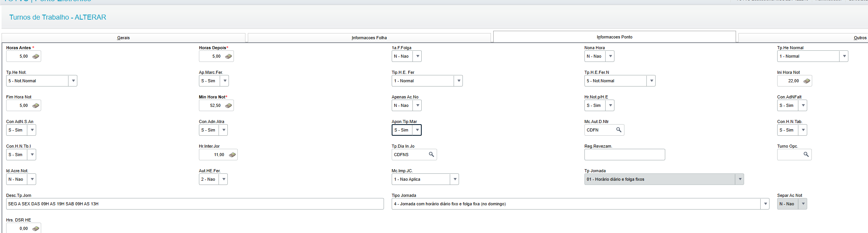Switch to the Gerais tab

click(x=124, y=38)
